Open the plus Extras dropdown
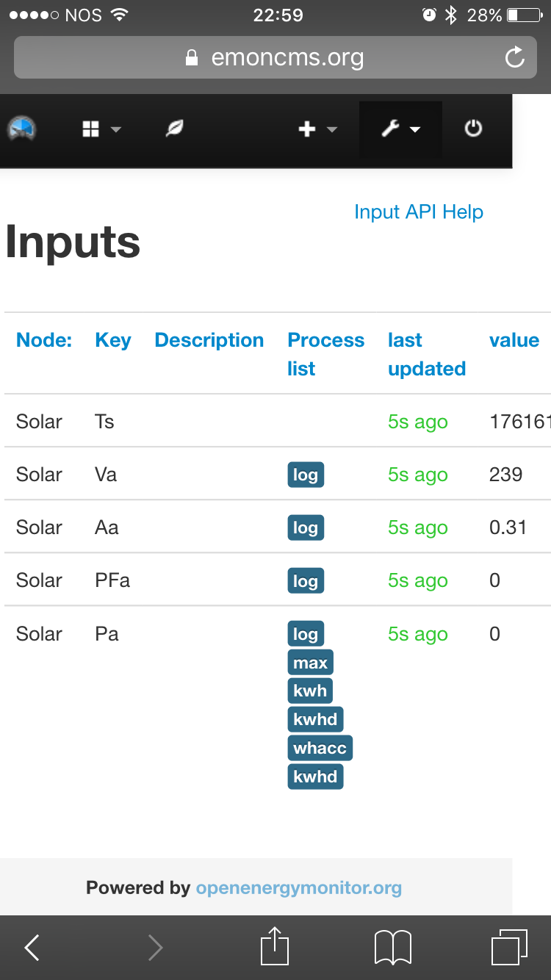The width and height of the screenshot is (551, 980). click(x=317, y=129)
